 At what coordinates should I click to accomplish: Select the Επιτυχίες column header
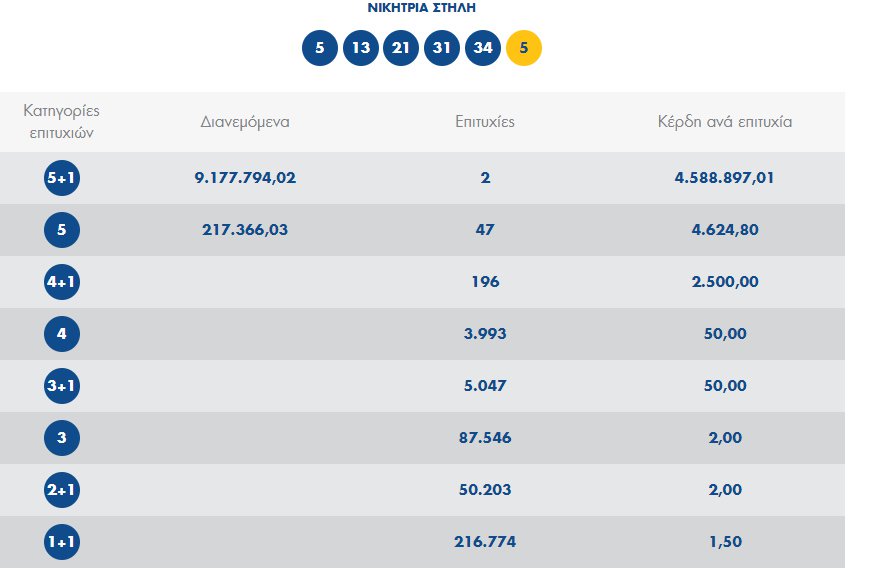(x=485, y=122)
